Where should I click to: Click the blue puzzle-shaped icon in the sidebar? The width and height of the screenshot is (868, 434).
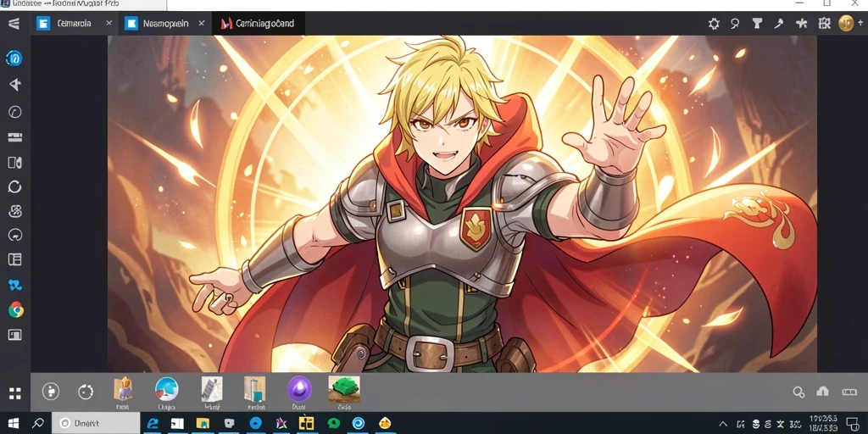click(15, 285)
